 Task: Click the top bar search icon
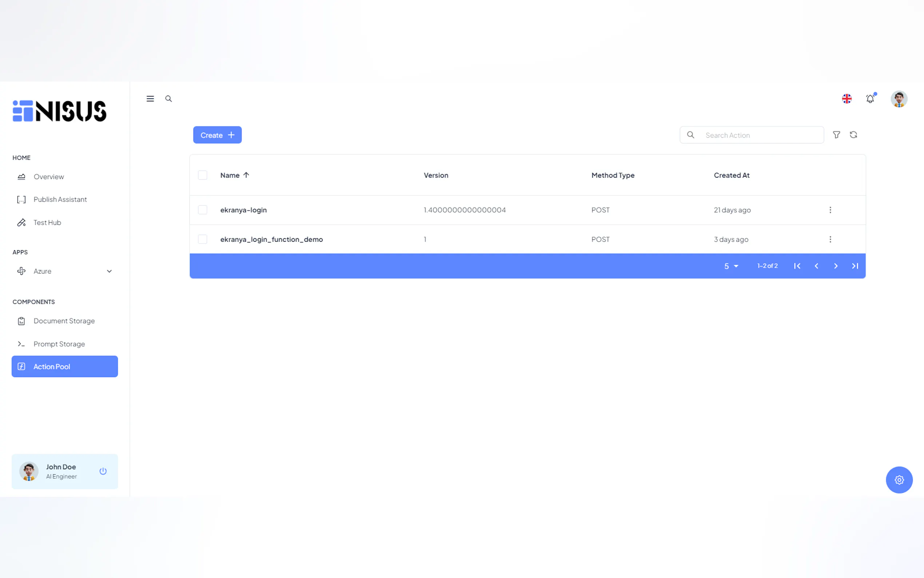(168, 99)
